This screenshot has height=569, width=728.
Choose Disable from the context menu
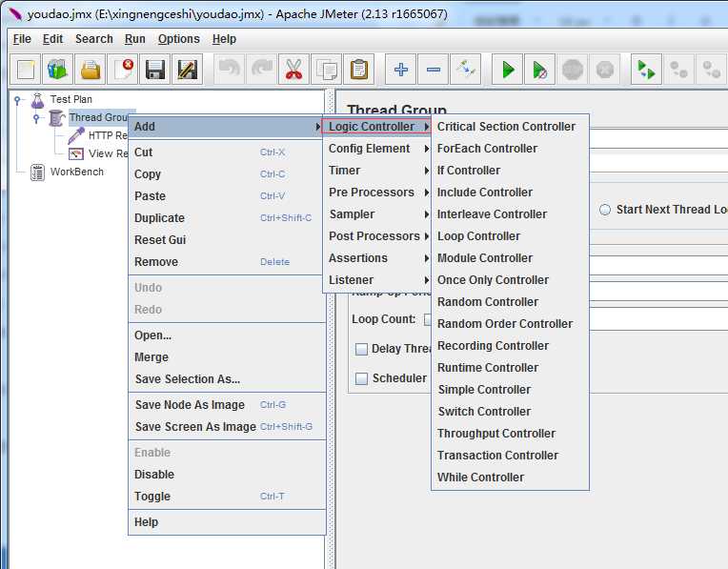(227, 475)
